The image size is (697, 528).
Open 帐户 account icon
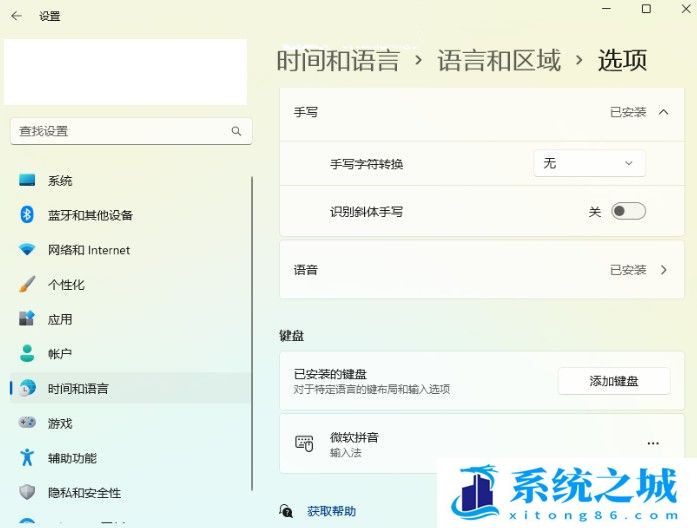pos(27,354)
